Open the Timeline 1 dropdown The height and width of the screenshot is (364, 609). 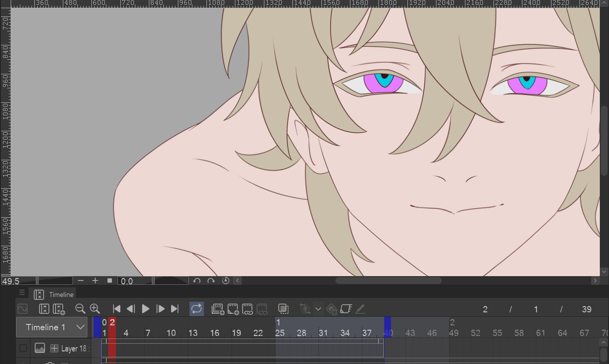pos(80,327)
